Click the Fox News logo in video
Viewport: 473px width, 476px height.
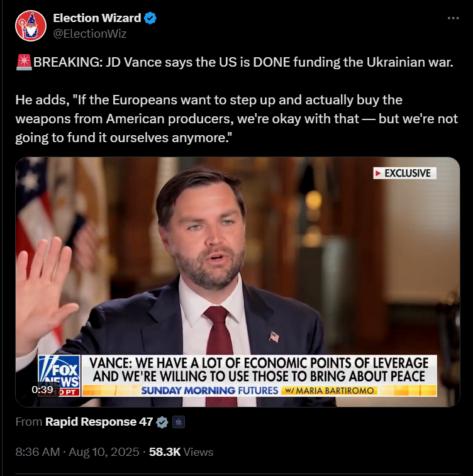(x=59, y=375)
